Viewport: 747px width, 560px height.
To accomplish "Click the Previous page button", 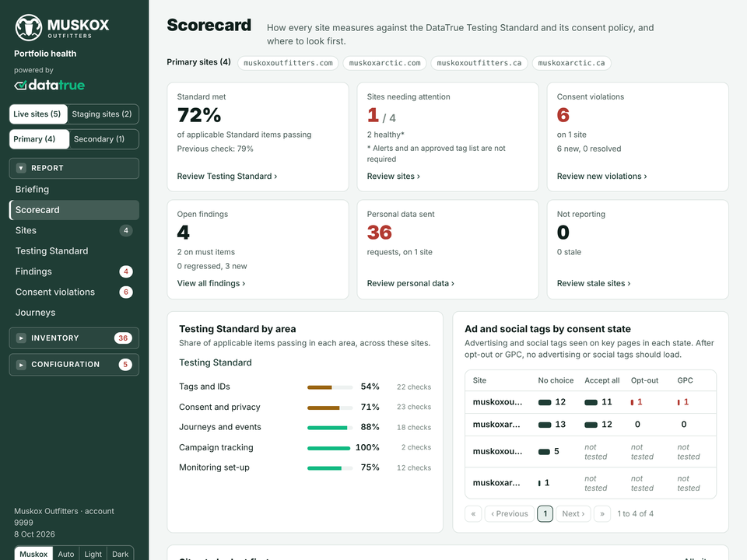I will tap(509, 514).
